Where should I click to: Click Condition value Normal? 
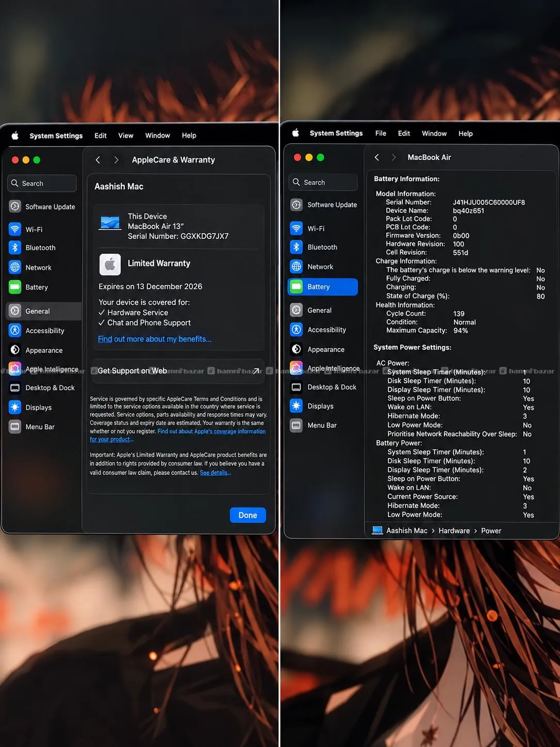coord(465,322)
